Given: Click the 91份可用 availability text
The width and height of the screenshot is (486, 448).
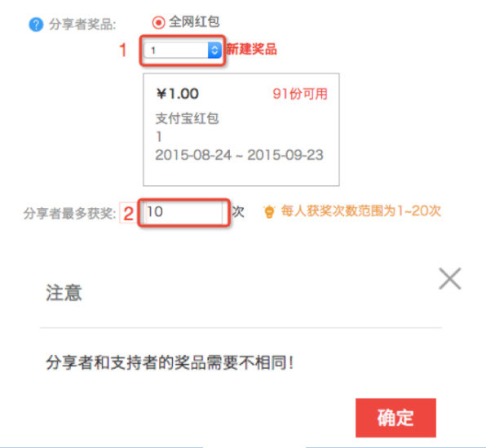Looking at the screenshot, I should click(300, 94).
